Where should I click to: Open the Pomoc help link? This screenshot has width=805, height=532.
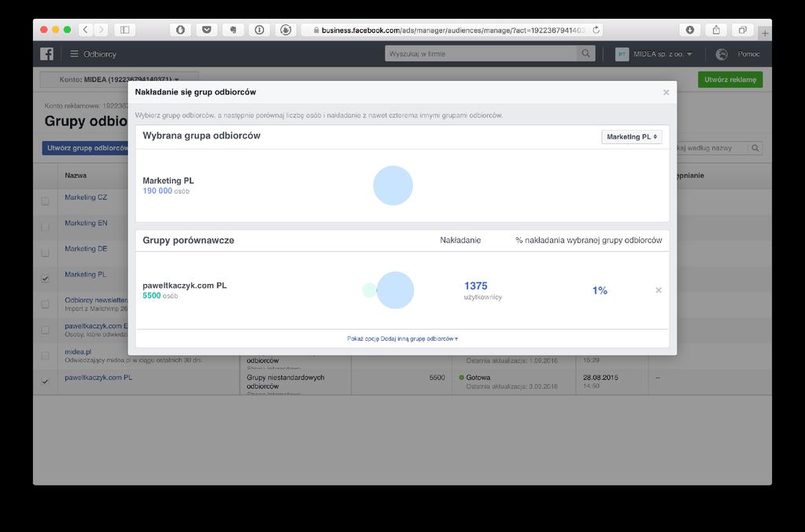tap(748, 54)
